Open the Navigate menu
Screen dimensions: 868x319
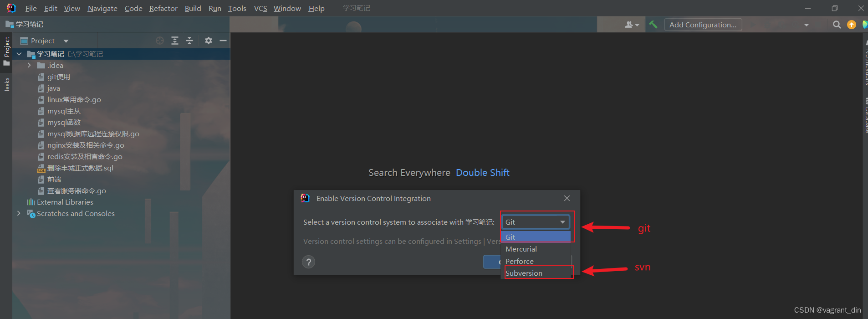(x=102, y=8)
